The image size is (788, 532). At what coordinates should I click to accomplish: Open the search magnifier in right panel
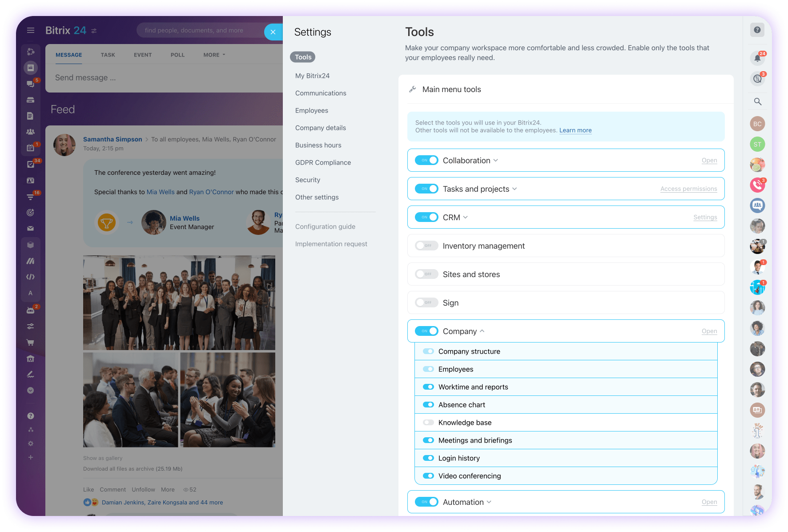coord(757,101)
